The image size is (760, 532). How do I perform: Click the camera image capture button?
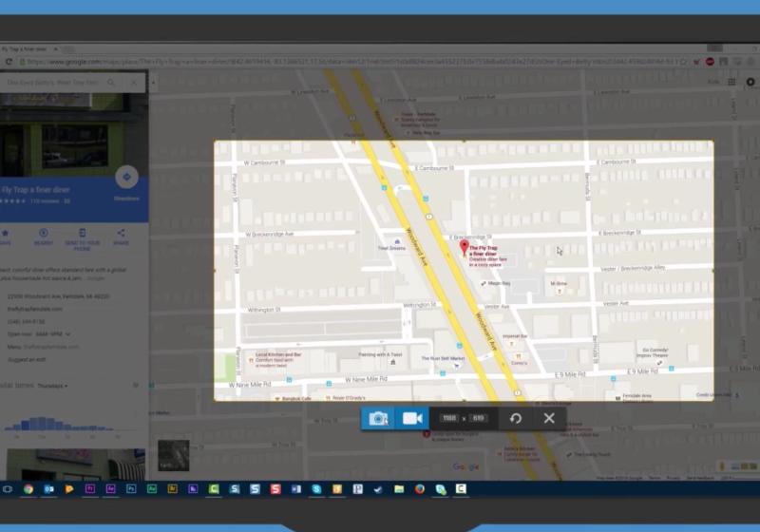[x=378, y=419]
